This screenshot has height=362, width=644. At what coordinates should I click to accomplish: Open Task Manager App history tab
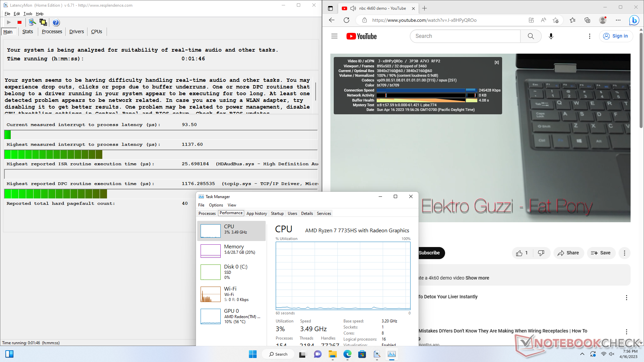(257, 214)
